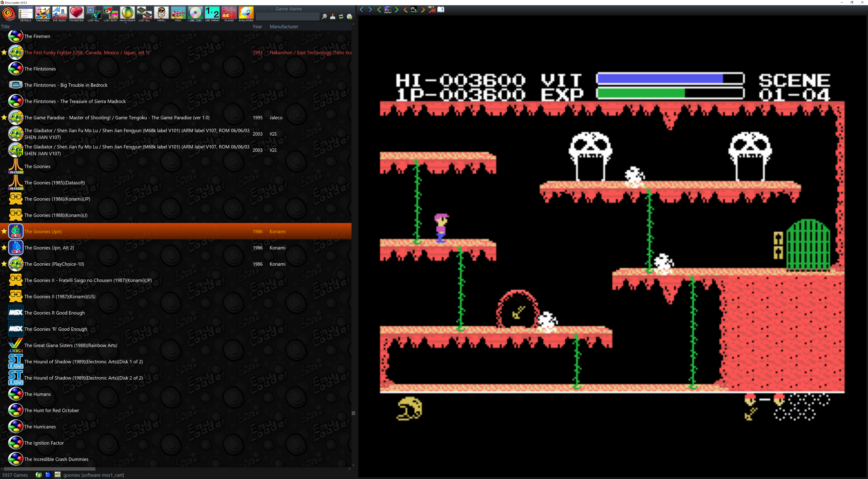This screenshot has height=479, width=868.
Task: Toggle the Use Param option
Action: click(212, 13)
